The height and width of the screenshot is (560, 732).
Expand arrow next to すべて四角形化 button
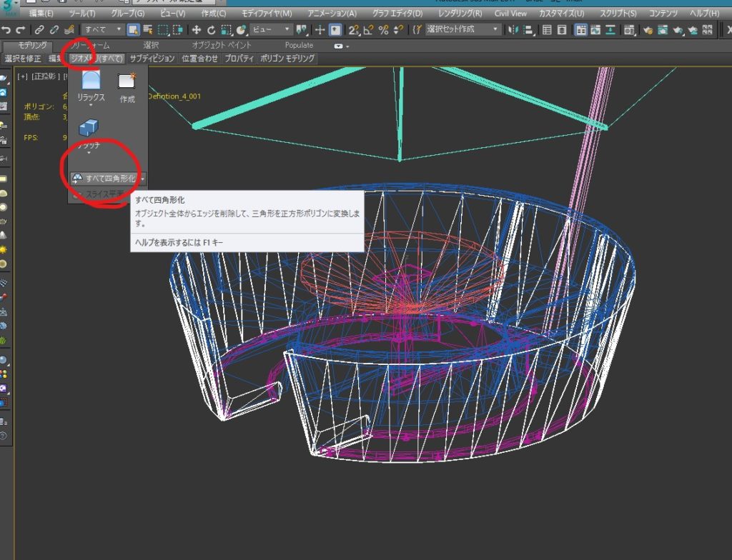pos(143,179)
